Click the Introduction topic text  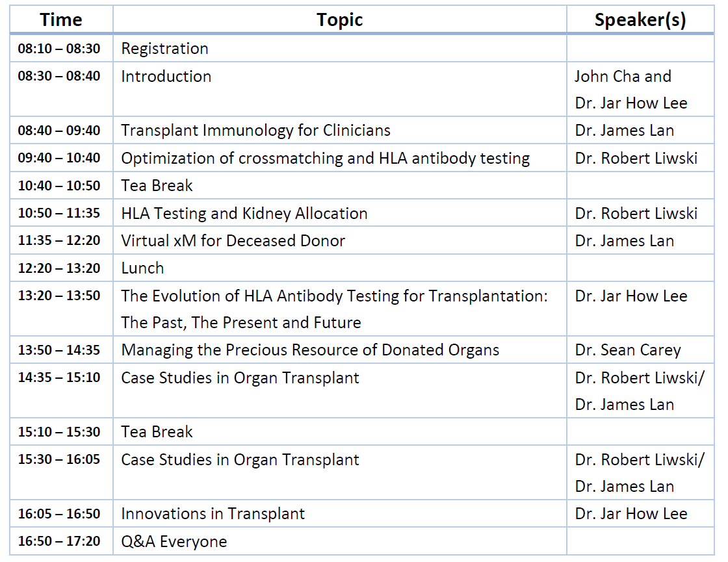166,76
